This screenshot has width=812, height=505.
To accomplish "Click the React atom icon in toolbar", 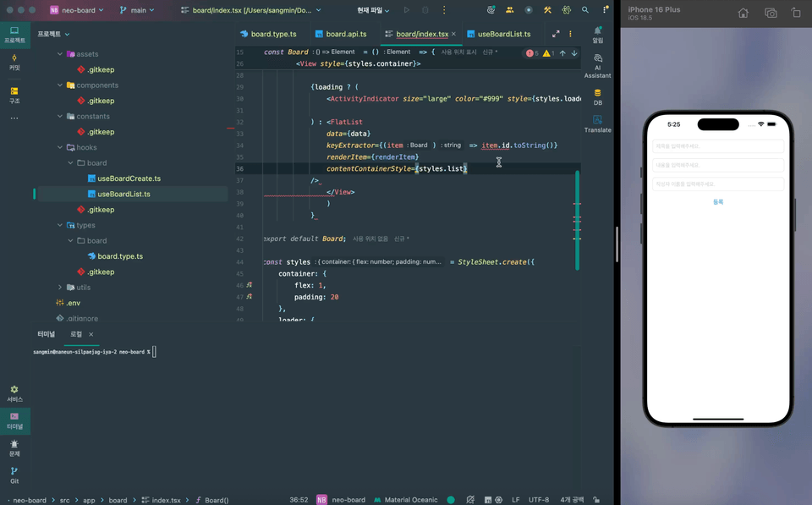I will (566, 10).
